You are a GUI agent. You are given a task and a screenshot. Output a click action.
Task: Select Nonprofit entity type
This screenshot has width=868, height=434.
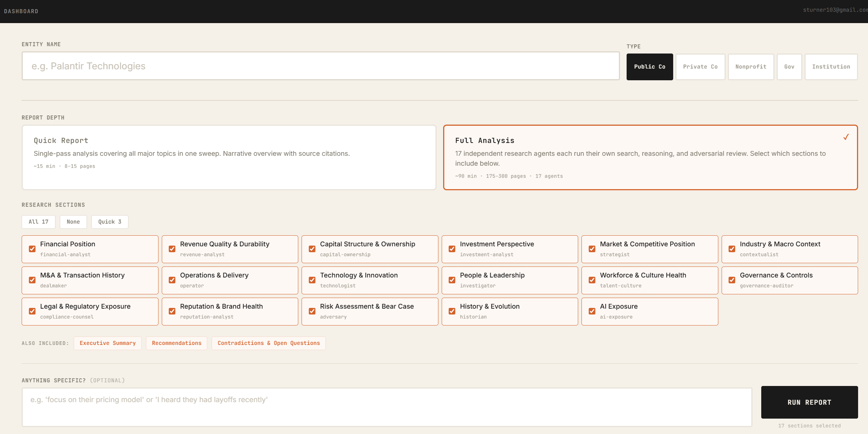pos(751,67)
